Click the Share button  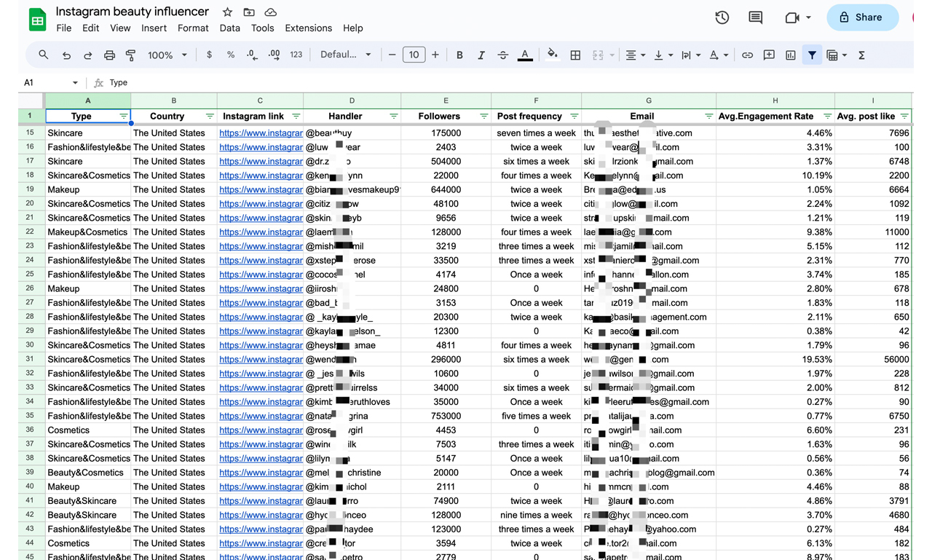[x=862, y=17]
